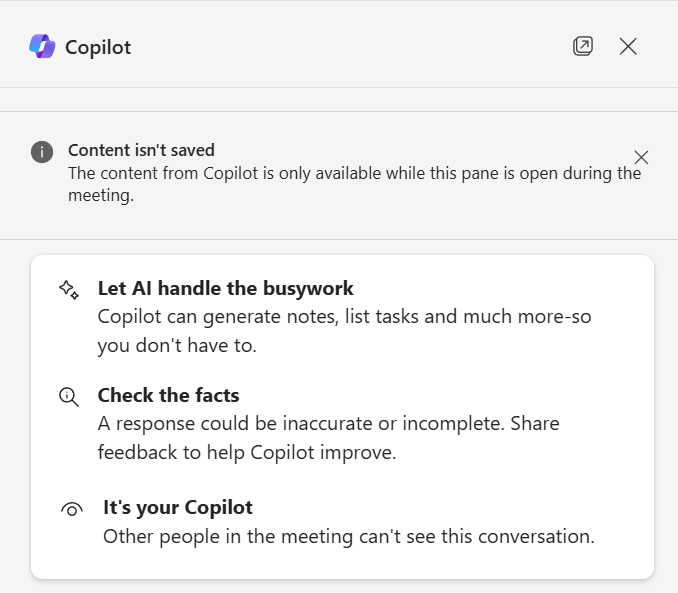Close the Copilot pane
The height and width of the screenshot is (593, 678).
(x=628, y=46)
